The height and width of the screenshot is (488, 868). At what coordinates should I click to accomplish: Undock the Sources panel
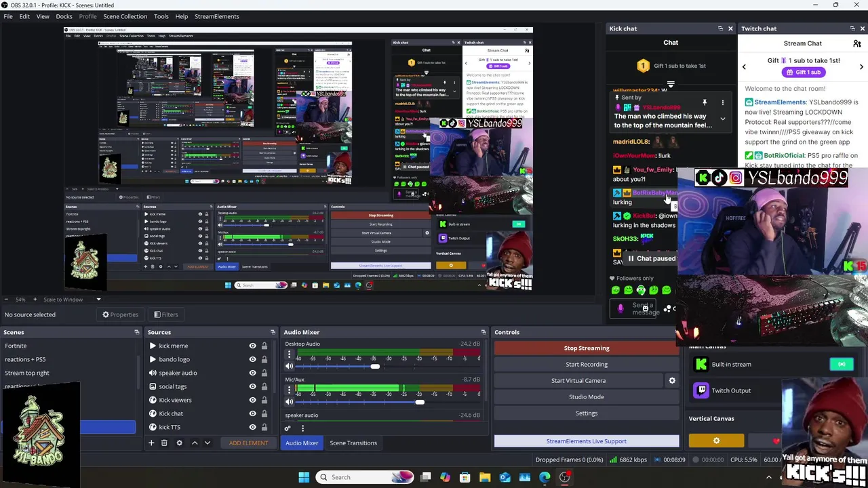click(x=273, y=332)
